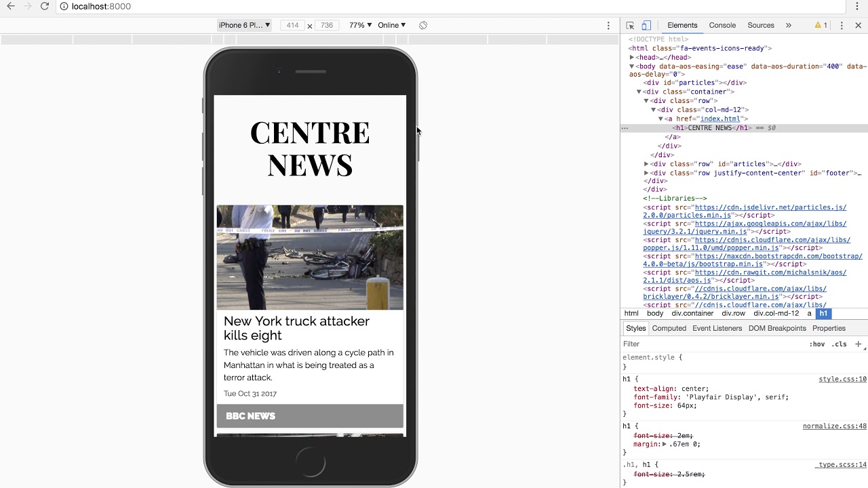Collapse the div class col-md-12 node
Image resolution: width=868 pixels, height=488 pixels.
[654, 110]
